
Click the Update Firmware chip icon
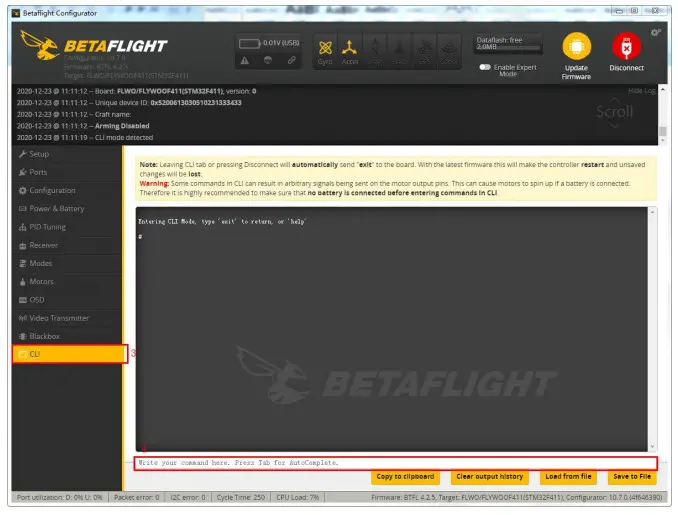(x=576, y=46)
